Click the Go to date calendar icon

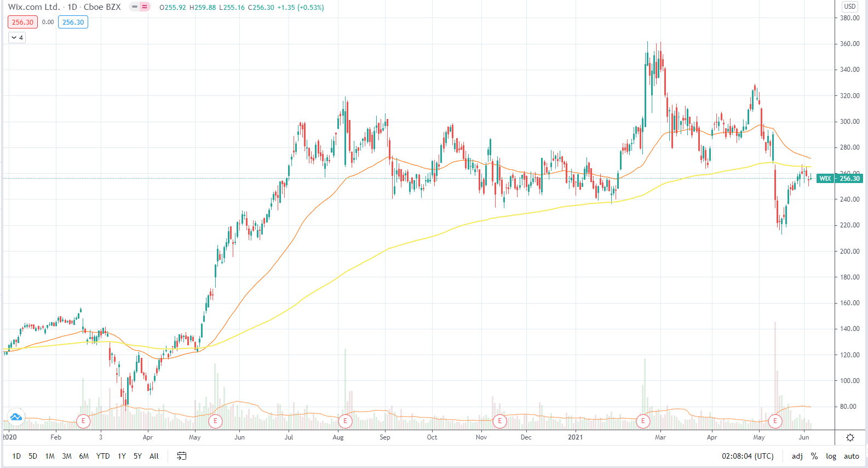(182, 456)
